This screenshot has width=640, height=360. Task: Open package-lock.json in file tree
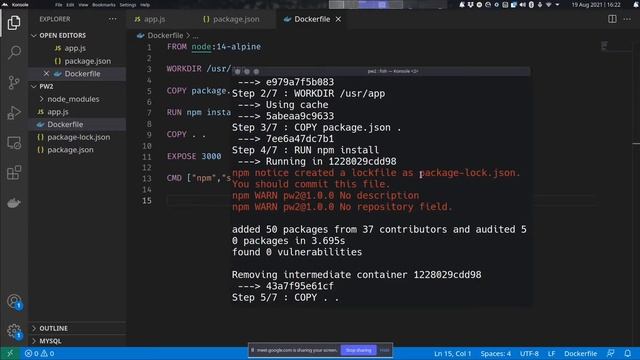coord(78,137)
